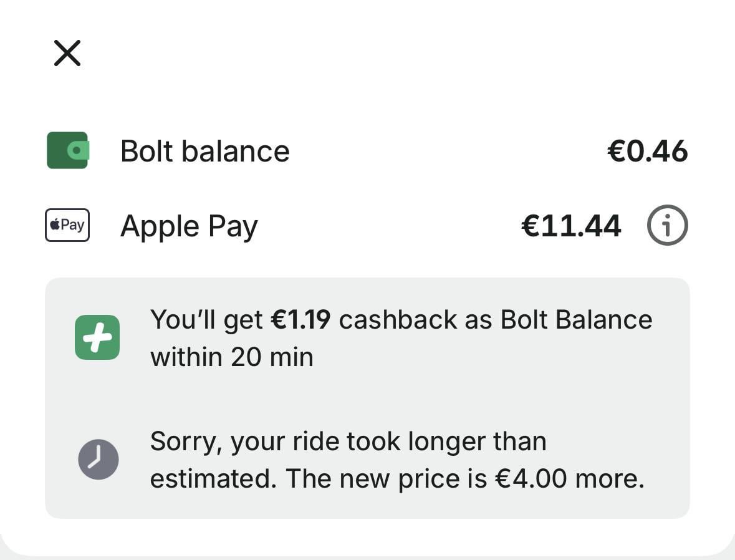Screen dimensions: 735x560
Task: Click the green plus cashback icon
Action: click(x=97, y=337)
